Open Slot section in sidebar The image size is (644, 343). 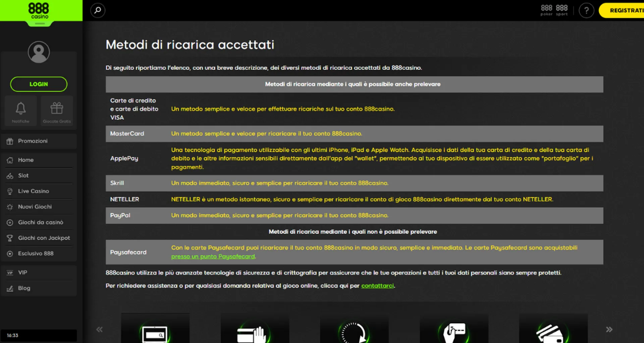(x=39, y=176)
